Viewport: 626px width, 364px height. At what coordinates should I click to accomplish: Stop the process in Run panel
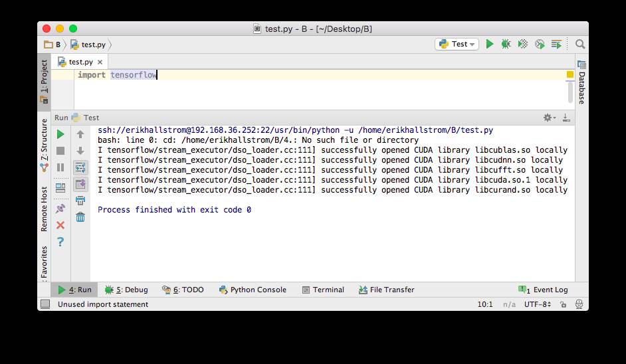pyautogui.click(x=60, y=151)
